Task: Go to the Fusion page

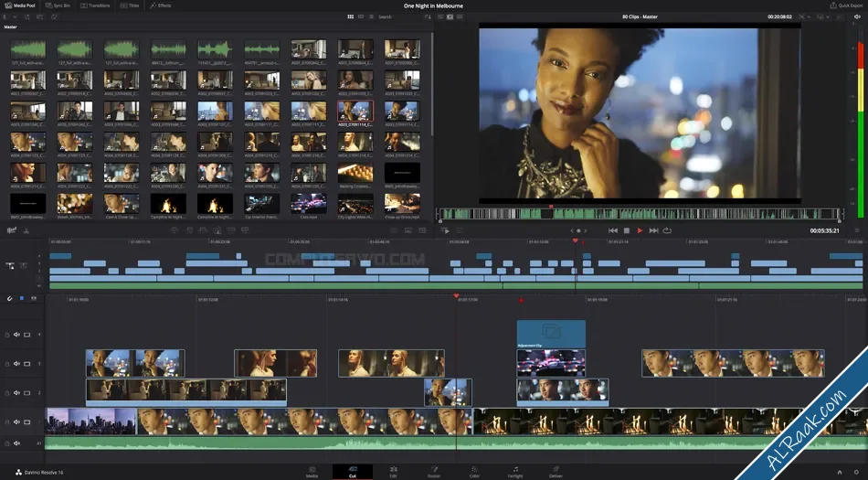Action: (434, 472)
